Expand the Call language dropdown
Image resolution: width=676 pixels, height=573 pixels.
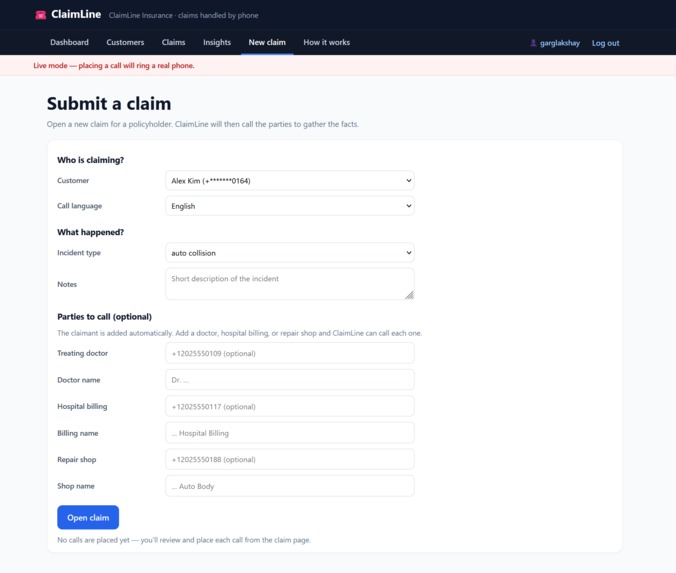(x=290, y=206)
